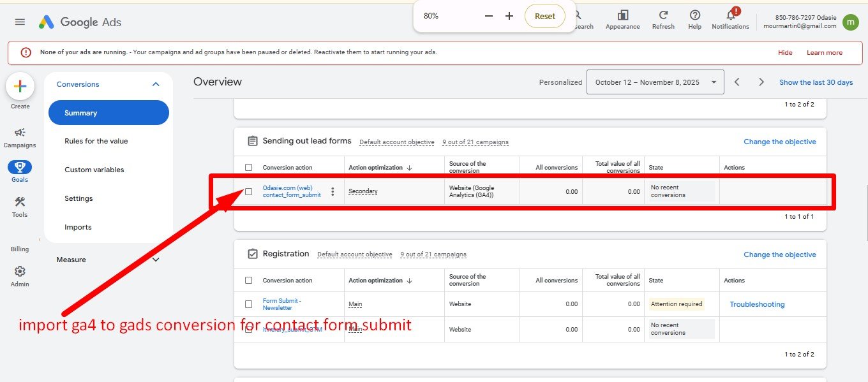Collapse the Conversions menu section
Viewport: 868px width, 382px height.
pyautogui.click(x=156, y=84)
